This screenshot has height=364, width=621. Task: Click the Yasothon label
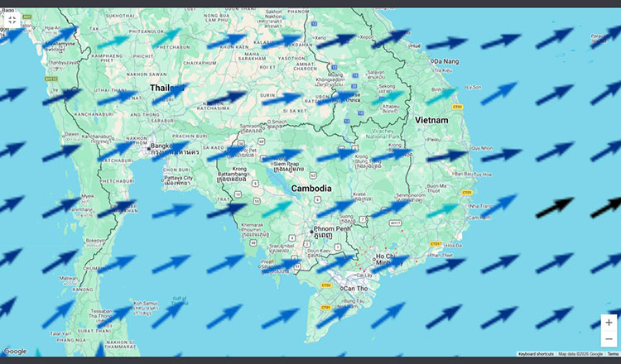coord(291,58)
